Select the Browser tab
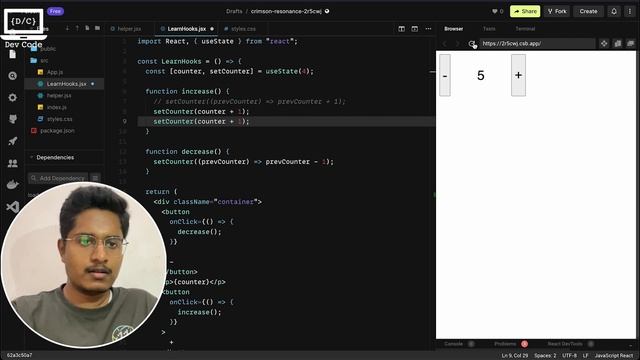The height and width of the screenshot is (360, 640). click(453, 29)
